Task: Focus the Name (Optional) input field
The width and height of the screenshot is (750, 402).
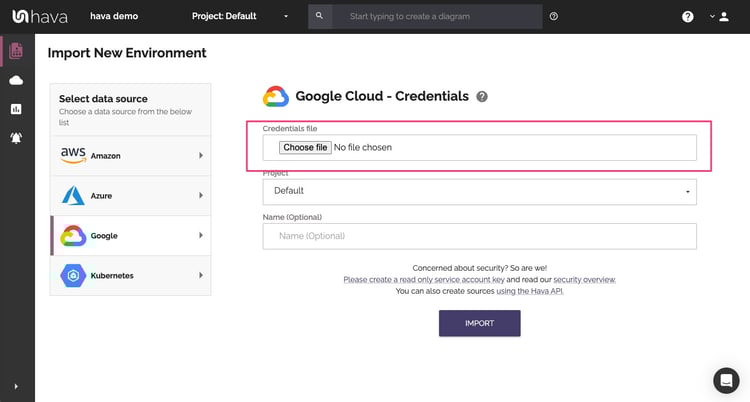Action: 479,236
